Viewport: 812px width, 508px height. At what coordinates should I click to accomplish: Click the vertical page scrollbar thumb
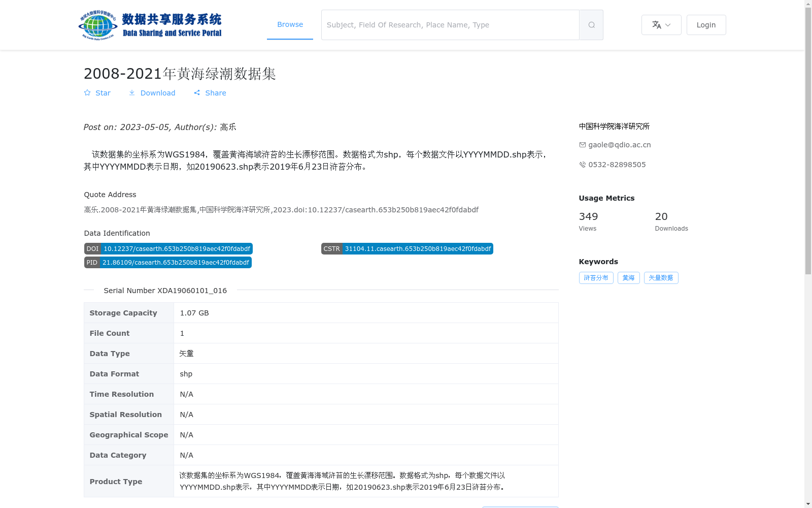pos(808,141)
